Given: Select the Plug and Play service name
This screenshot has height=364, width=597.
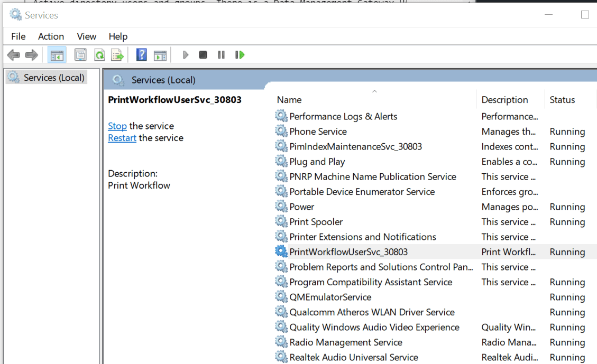Looking at the screenshot, I should (x=317, y=162).
